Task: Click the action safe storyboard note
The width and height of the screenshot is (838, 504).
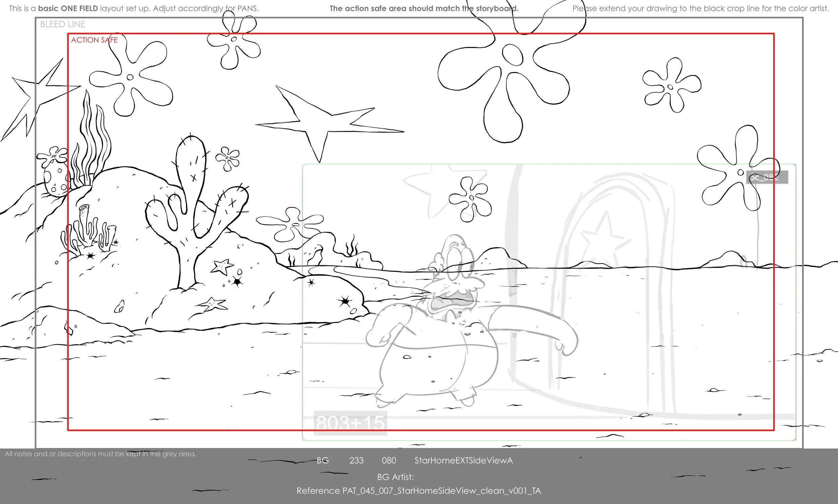Action: pos(424,8)
